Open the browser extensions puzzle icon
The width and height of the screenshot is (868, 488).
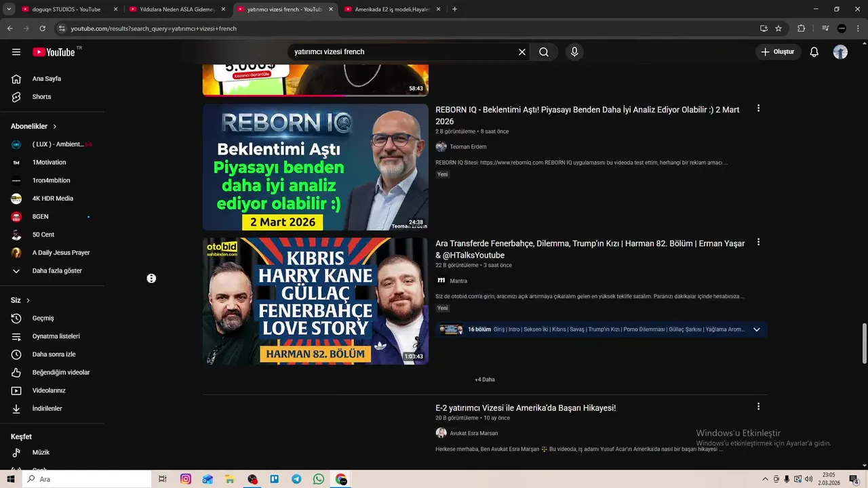point(801,28)
